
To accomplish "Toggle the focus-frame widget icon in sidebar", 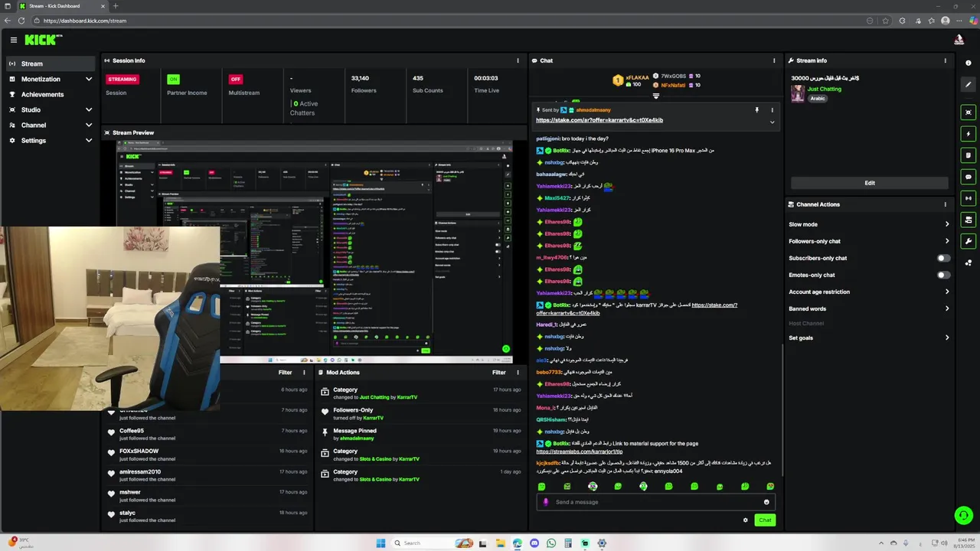I will point(969,112).
